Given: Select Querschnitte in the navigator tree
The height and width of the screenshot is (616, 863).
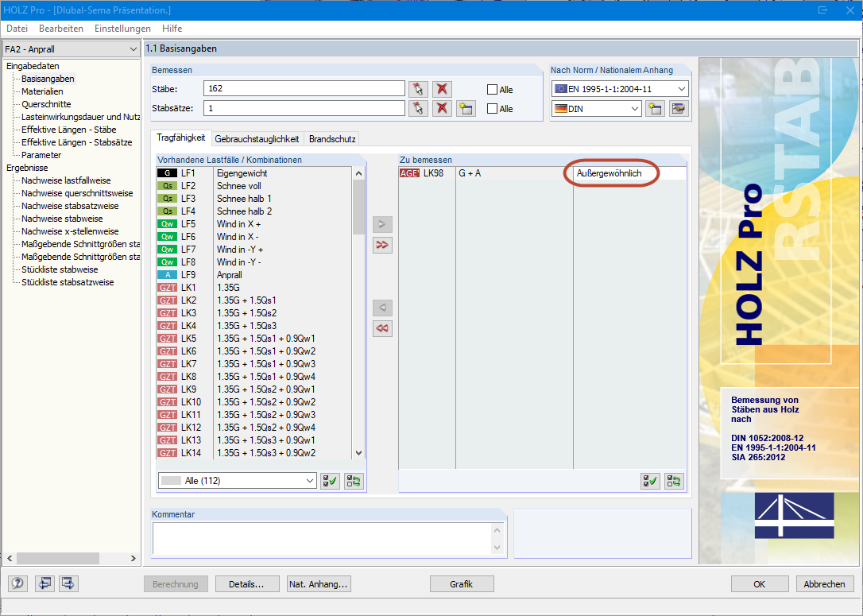Looking at the screenshot, I should click(x=46, y=104).
